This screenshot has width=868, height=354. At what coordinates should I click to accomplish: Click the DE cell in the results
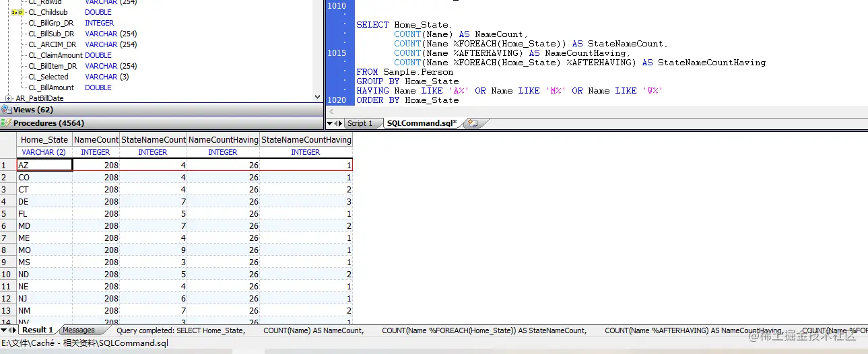point(44,201)
